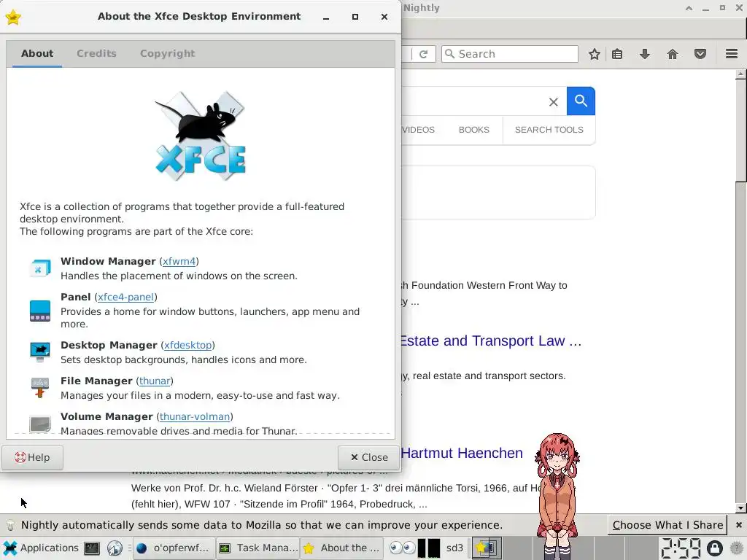The height and width of the screenshot is (560, 747).
Task: Open SEARCH TOOLS on the results page
Action: coord(549,130)
